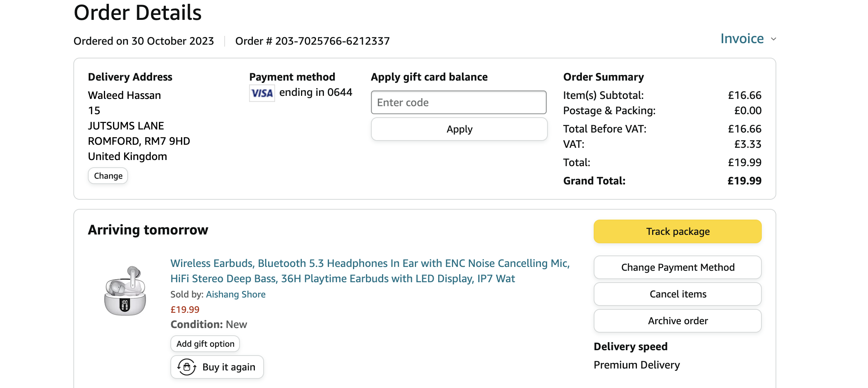Select Cancel items
Screen dimensions: 868x388
tap(677, 294)
